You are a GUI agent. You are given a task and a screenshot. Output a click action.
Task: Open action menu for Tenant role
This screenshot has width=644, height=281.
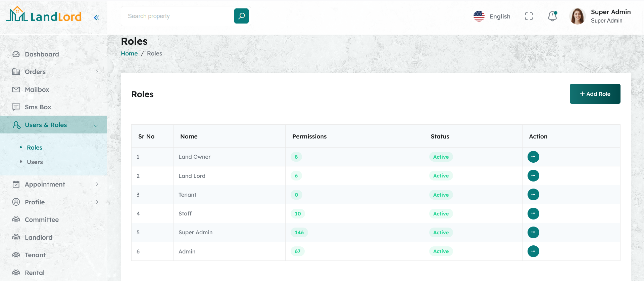(x=533, y=195)
